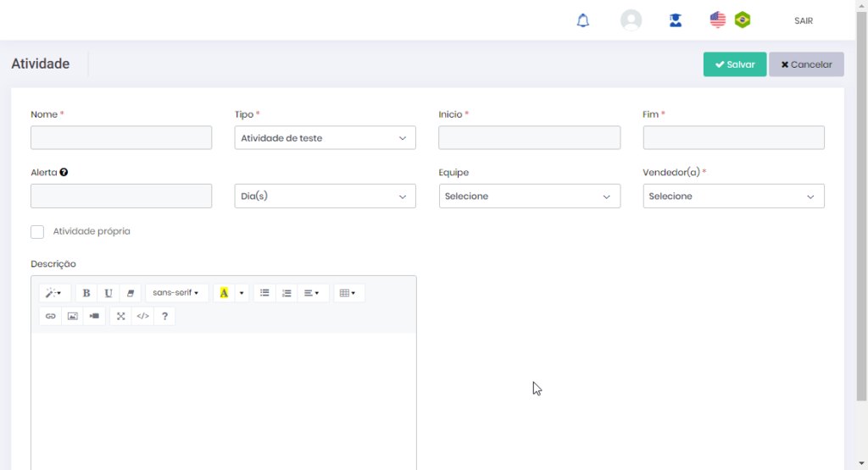The height and width of the screenshot is (470, 868).
Task: Expand the Equipe select box
Action: [x=529, y=196]
